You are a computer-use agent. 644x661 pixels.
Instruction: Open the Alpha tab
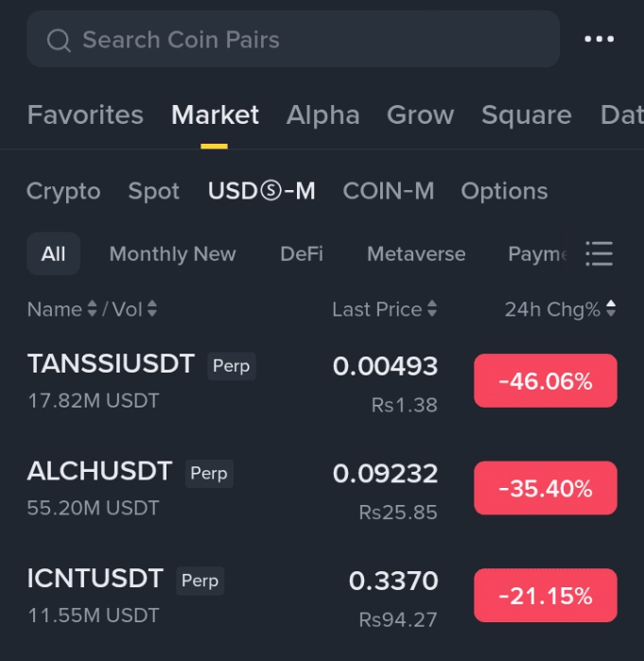(322, 114)
